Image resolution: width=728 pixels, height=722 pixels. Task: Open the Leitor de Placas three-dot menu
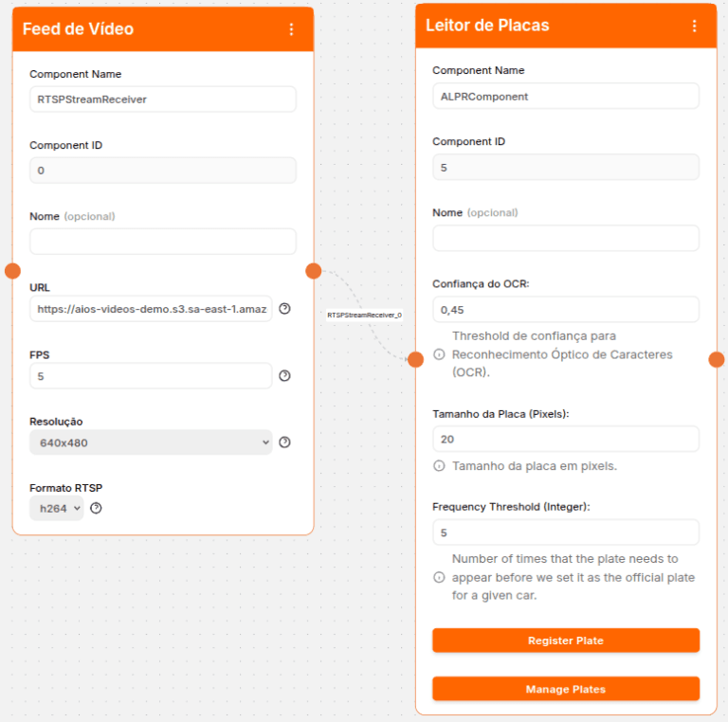694,26
